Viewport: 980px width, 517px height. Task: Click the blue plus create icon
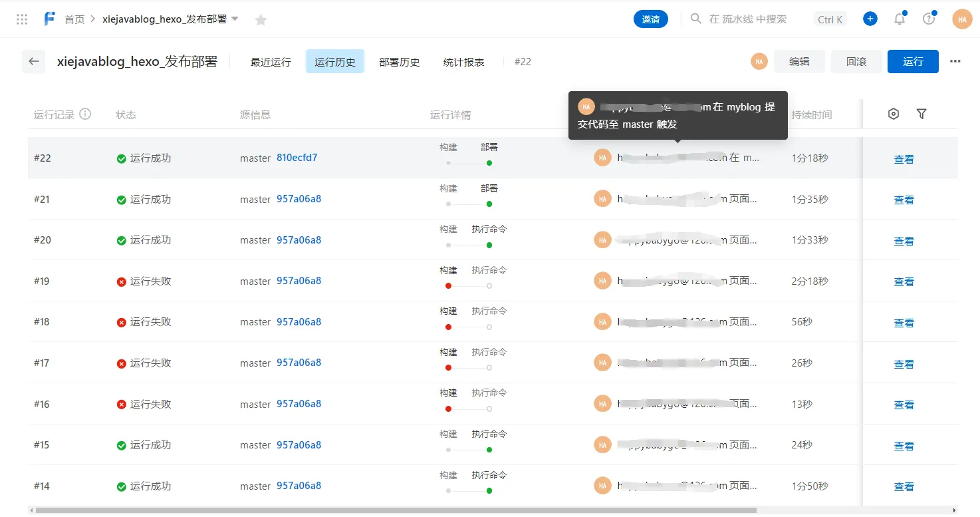pyautogui.click(x=870, y=19)
